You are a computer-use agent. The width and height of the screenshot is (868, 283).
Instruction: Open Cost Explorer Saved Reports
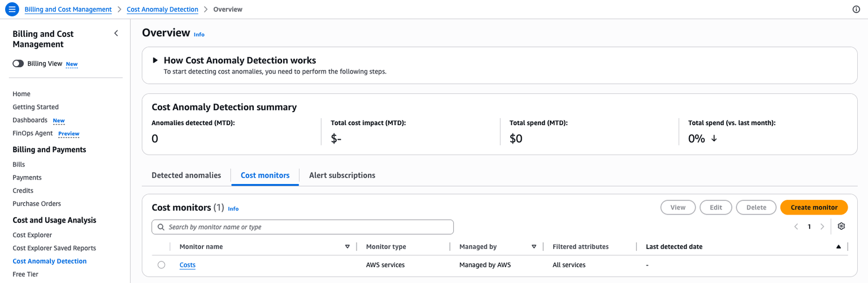click(54, 248)
